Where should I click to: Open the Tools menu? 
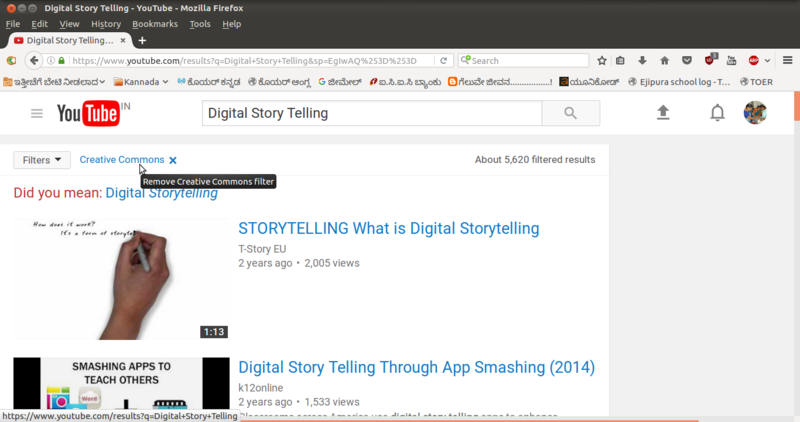200,24
